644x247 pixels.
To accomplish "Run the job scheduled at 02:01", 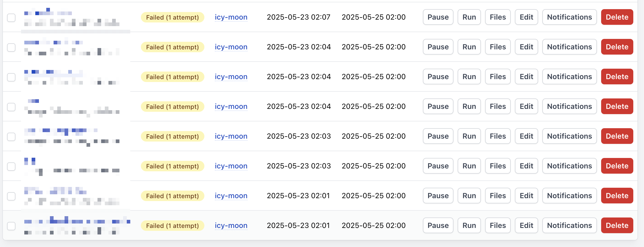I will point(469,196).
